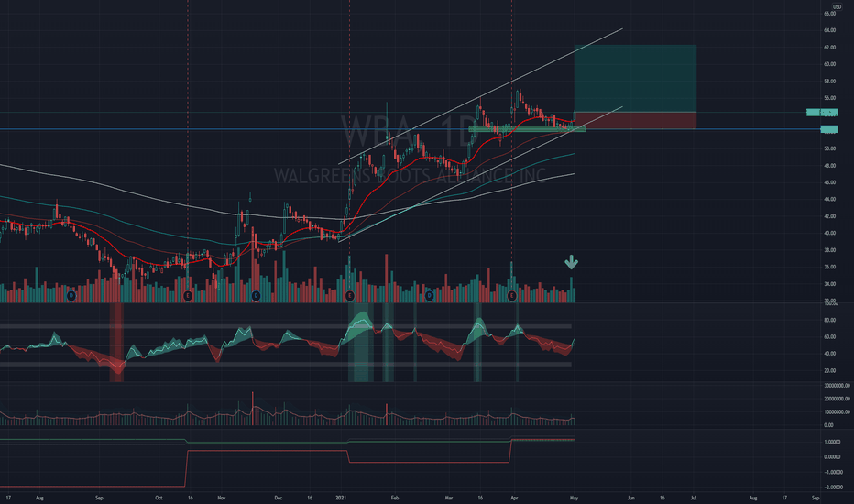Click the Feb label on time axis
The image size is (854, 504).
(395, 498)
